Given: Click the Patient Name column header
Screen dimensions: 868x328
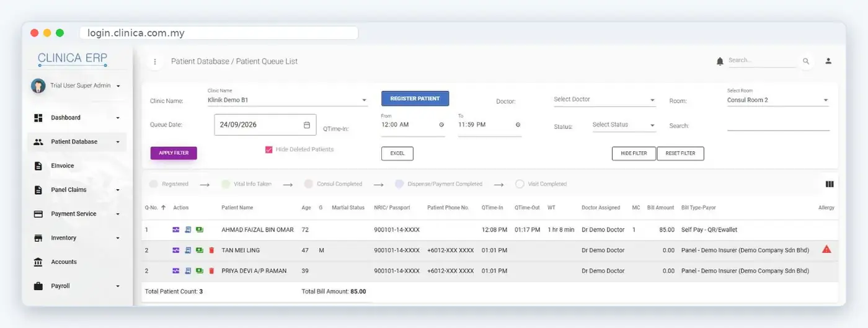Looking at the screenshot, I should click(237, 208).
